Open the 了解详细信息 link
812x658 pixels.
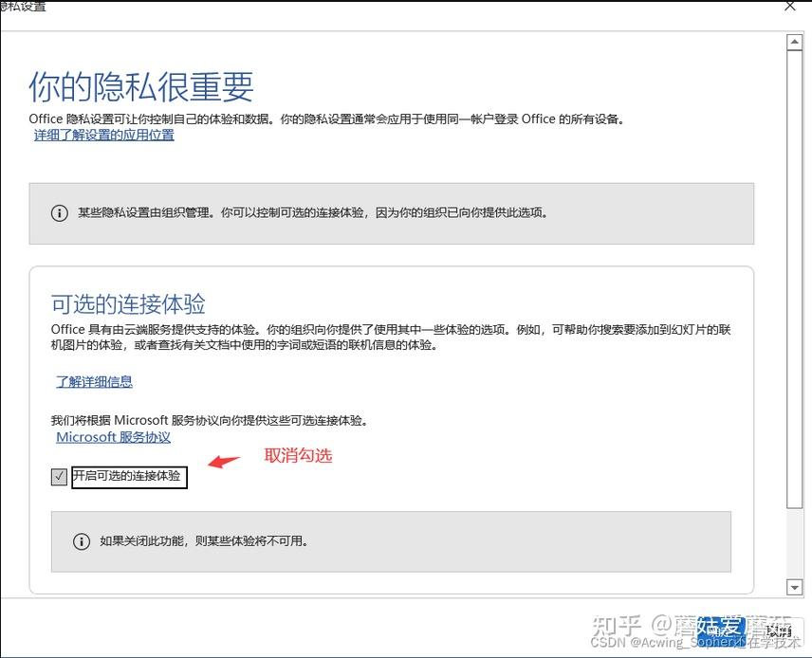click(x=94, y=381)
